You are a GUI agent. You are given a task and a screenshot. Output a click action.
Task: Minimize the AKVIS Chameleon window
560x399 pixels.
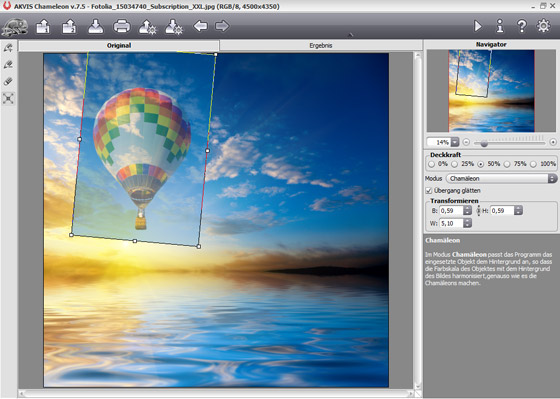click(x=533, y=6)
